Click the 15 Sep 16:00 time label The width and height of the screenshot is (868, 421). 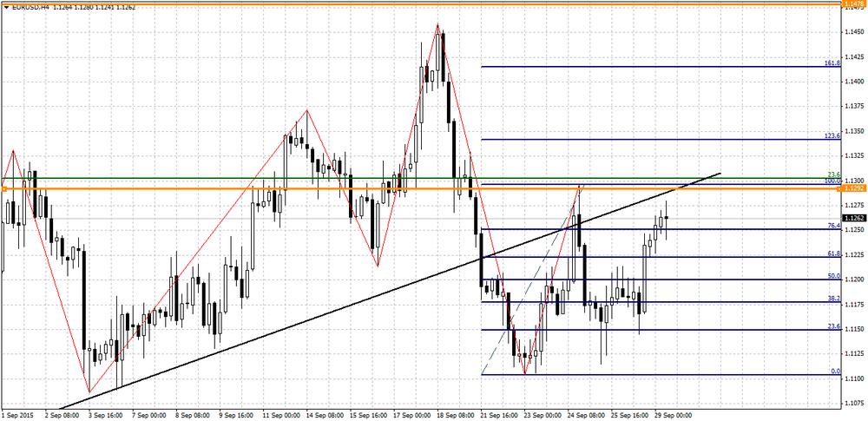[369, 414]
